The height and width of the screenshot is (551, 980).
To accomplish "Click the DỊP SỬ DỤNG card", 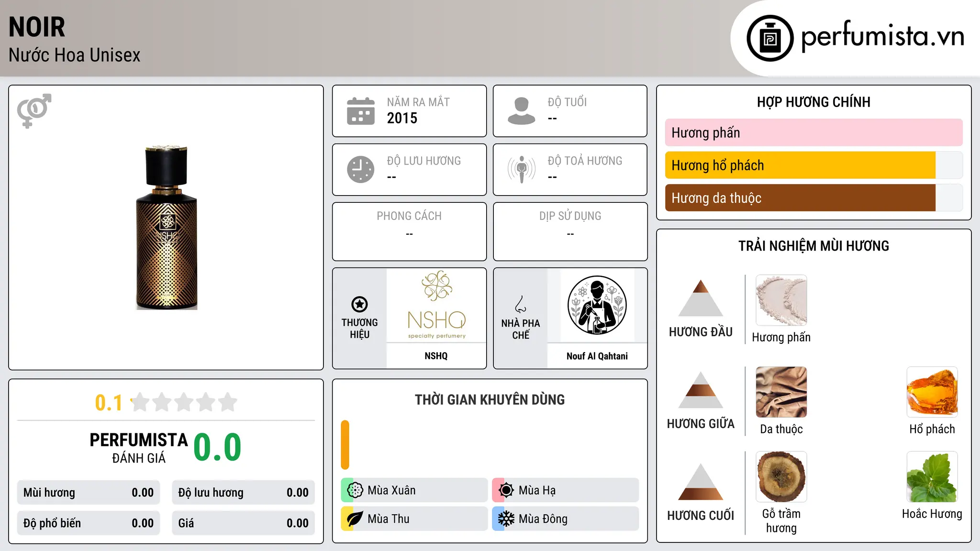I will click(x=570, y=231).
